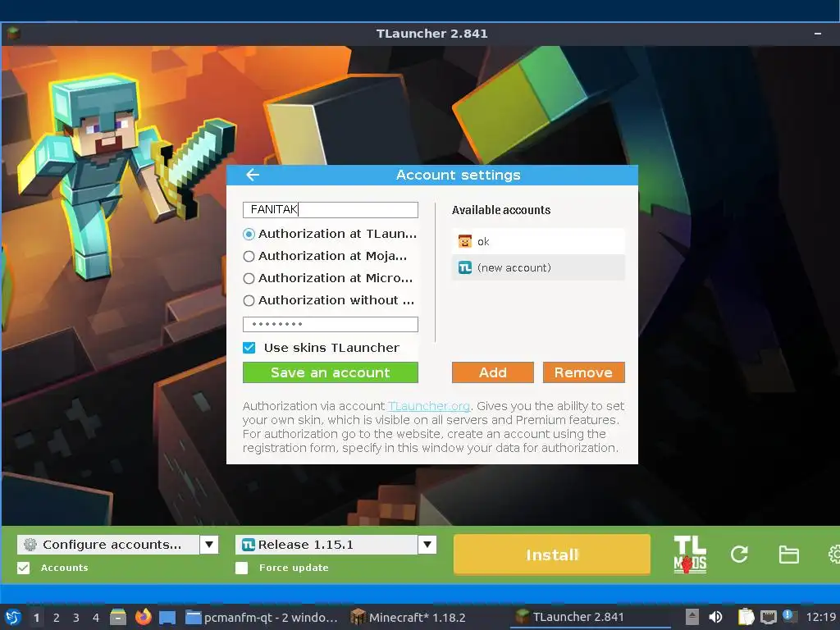Toggle the Accounts checkbox

[x=23, y=568]
